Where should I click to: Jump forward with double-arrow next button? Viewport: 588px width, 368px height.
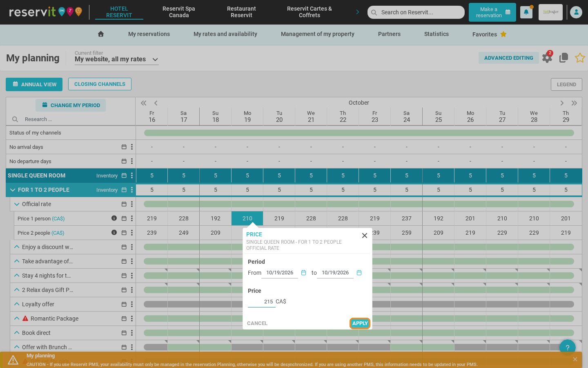coord(574,103)
